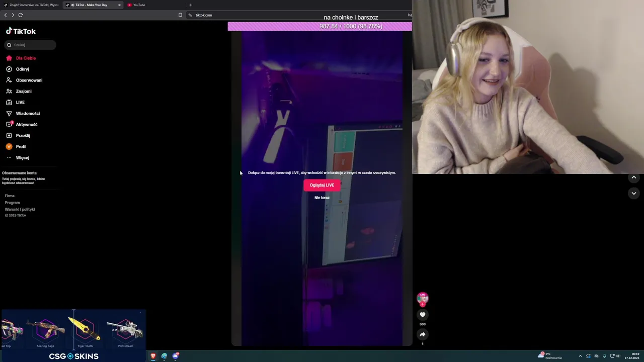The image size is (644, 362).
Task: Open Firma footer link
Action: 10,196
